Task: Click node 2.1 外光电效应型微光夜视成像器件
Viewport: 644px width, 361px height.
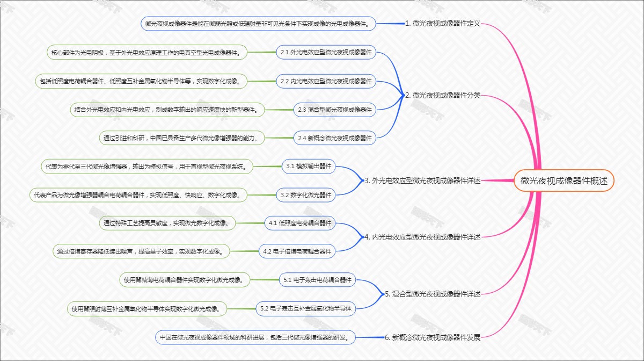Action: 326,52
